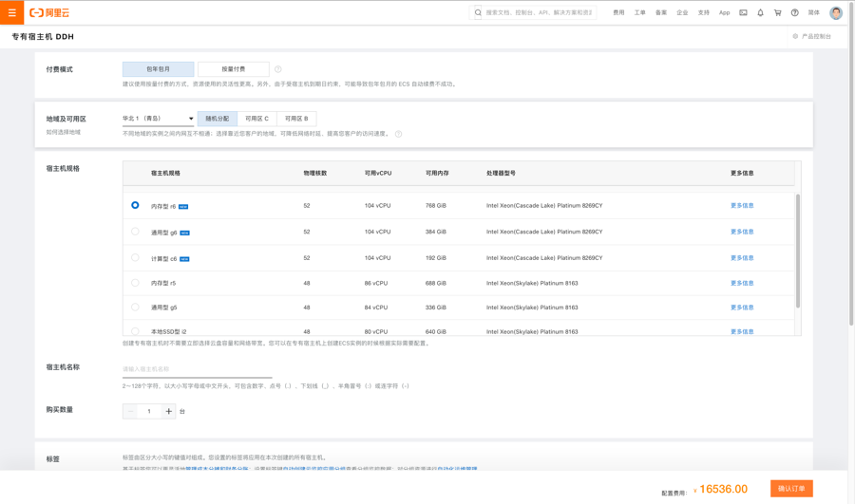855x504 pixels.
Task: Click the 购买数量 quantity field
Action: pos(149,411)
